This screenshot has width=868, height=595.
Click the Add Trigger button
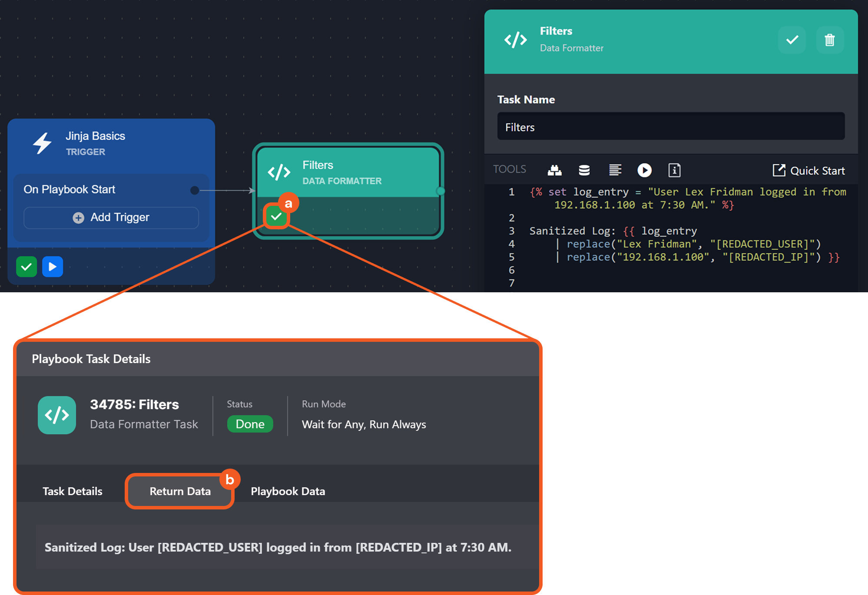[x=111, y=218]
